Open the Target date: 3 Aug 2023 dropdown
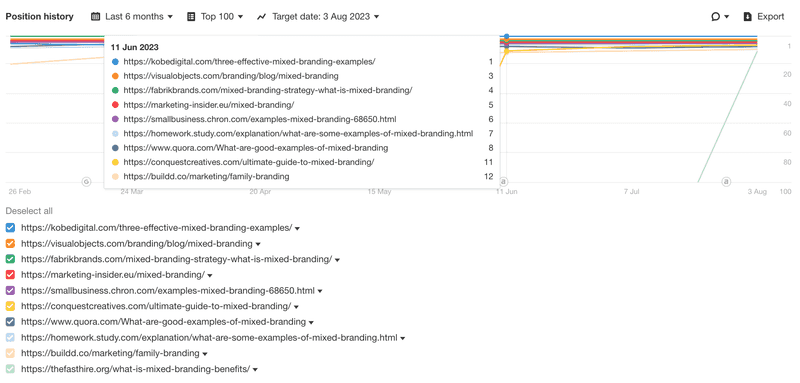This screenshot has height=383, width=800. click(x=318, y=16)
